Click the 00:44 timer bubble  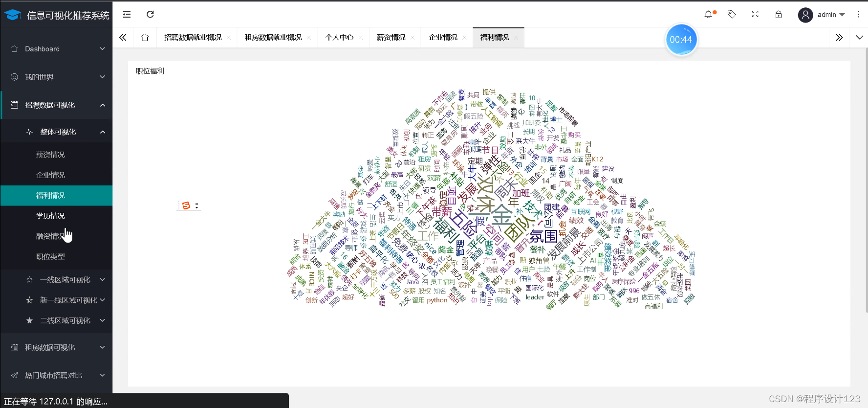pos(681,40)
